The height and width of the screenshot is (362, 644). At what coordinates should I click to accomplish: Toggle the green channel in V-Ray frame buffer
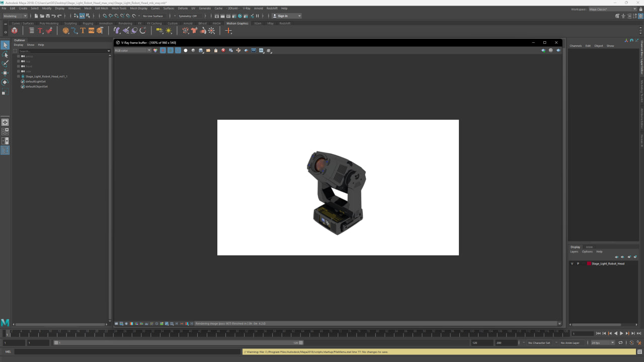171,50
